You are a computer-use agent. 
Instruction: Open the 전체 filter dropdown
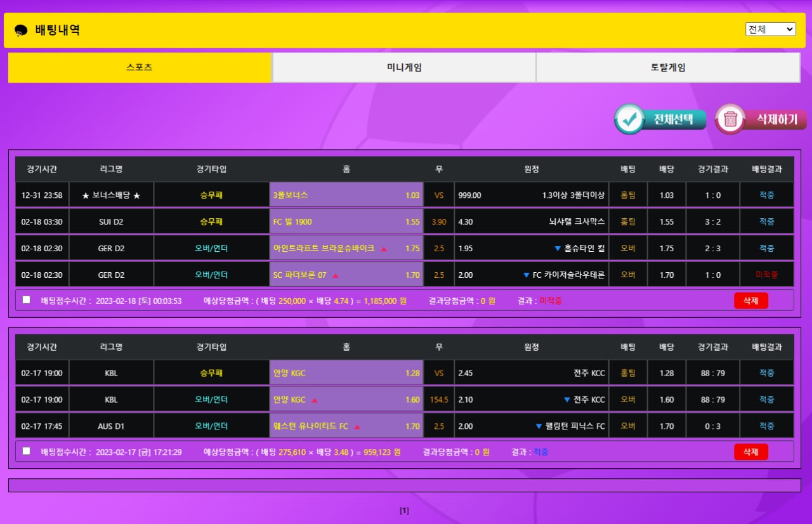click(x=770, y=29)
